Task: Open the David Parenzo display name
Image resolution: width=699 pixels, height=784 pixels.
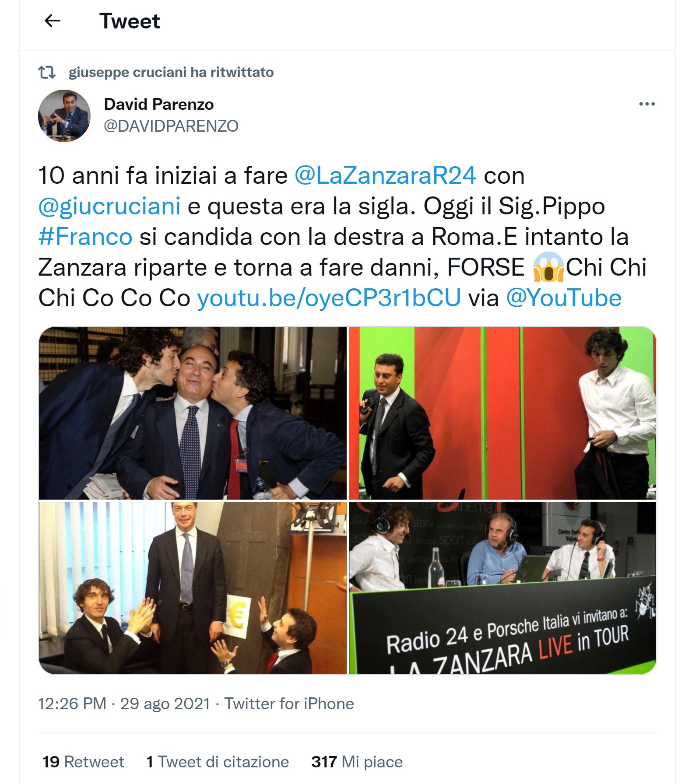Action: pos(159,105)
